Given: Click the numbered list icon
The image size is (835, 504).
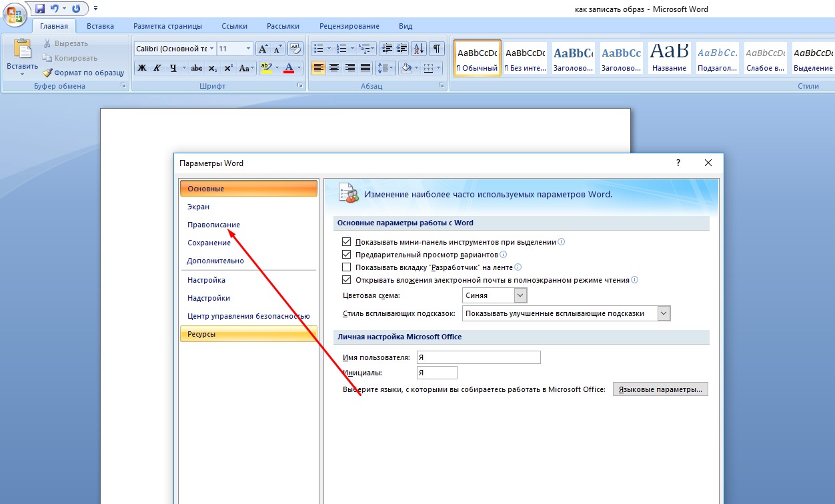Looking at the screenshot, I should pyautogui.click(x=341, y=49).
